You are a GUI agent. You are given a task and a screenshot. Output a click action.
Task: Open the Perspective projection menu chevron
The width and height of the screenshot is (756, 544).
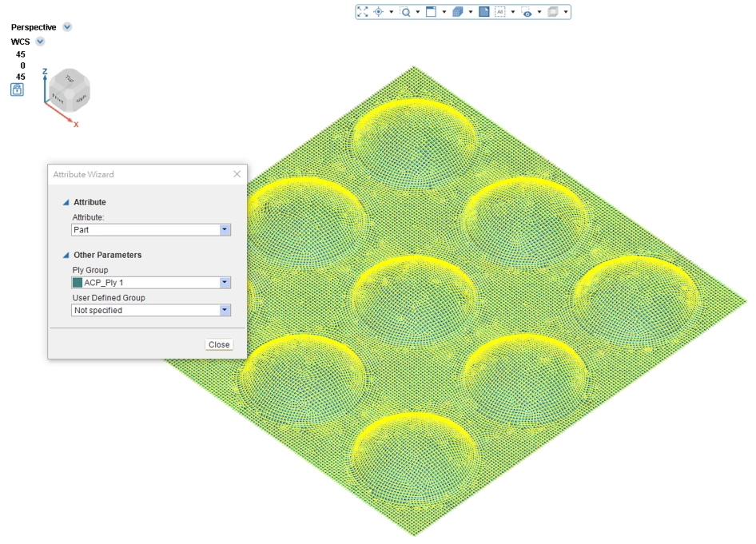pyautogui.click(x=67, y=27)
